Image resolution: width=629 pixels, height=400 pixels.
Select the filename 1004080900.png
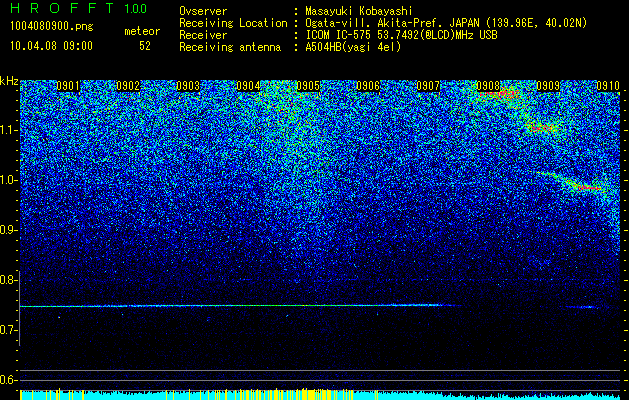pos(52,27)
